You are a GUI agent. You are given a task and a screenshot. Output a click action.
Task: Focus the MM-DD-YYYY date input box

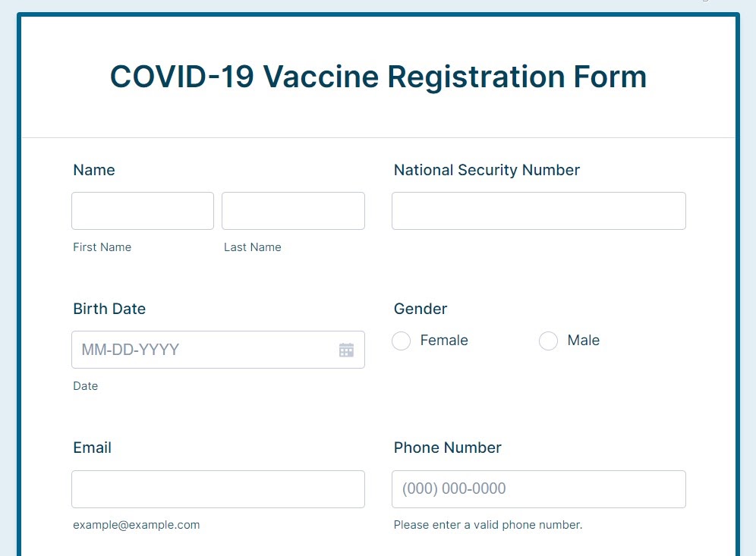tap(205, 350)
